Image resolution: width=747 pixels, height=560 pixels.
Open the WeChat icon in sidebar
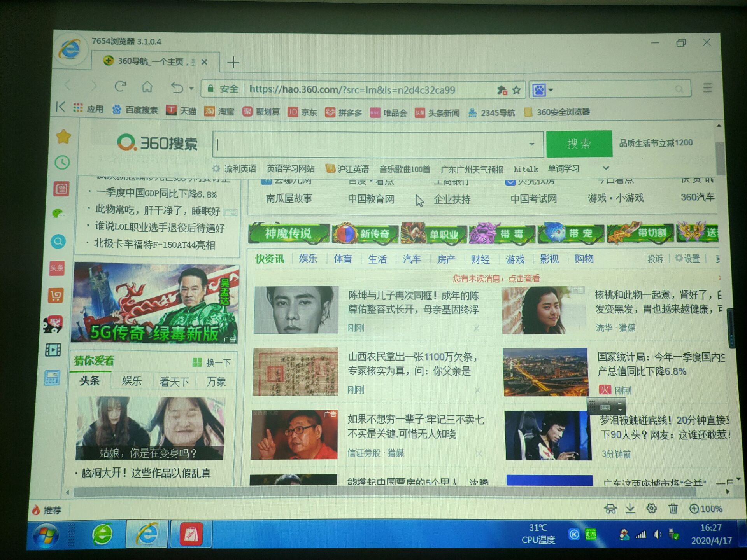[x=59, y=213]
